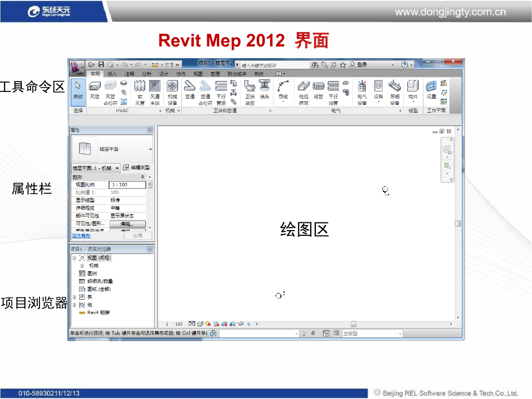This screenshot has height=399, width=532.
Task: Collapse the 视图 (规程) tree node
Action: [x=74, y=258]
